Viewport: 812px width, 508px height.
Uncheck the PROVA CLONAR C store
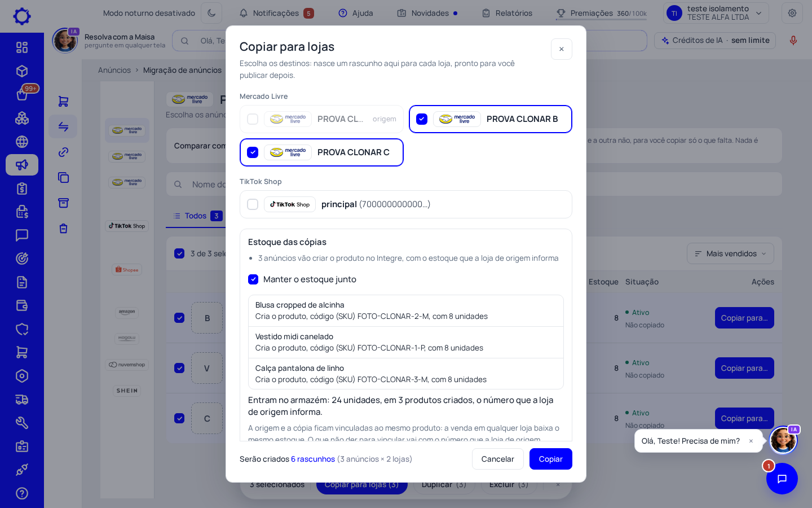click(253, 152)
